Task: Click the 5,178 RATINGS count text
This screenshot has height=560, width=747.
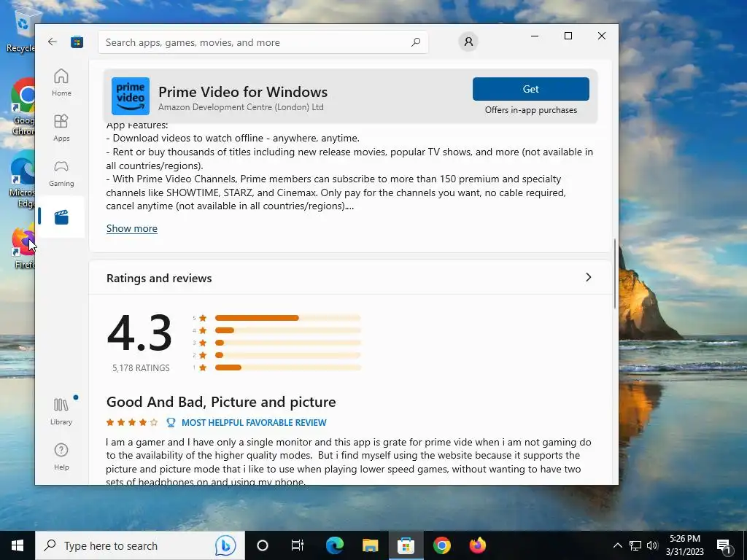Action: (141, 368)
